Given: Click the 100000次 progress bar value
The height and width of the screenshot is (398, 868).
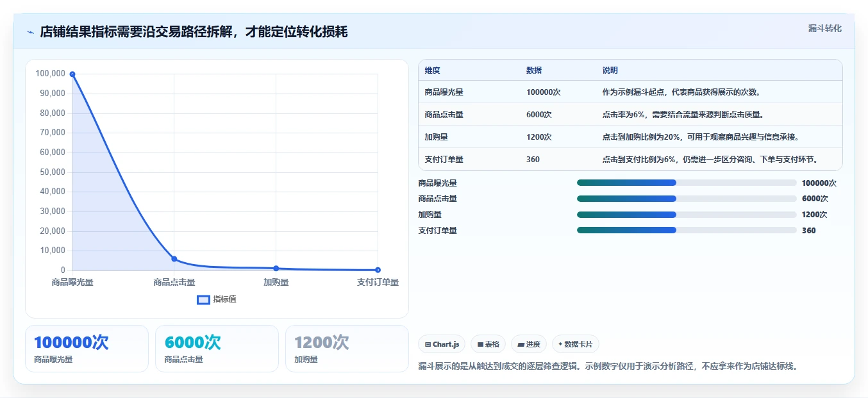Looking at the screenshot, I should click(819, 183).
